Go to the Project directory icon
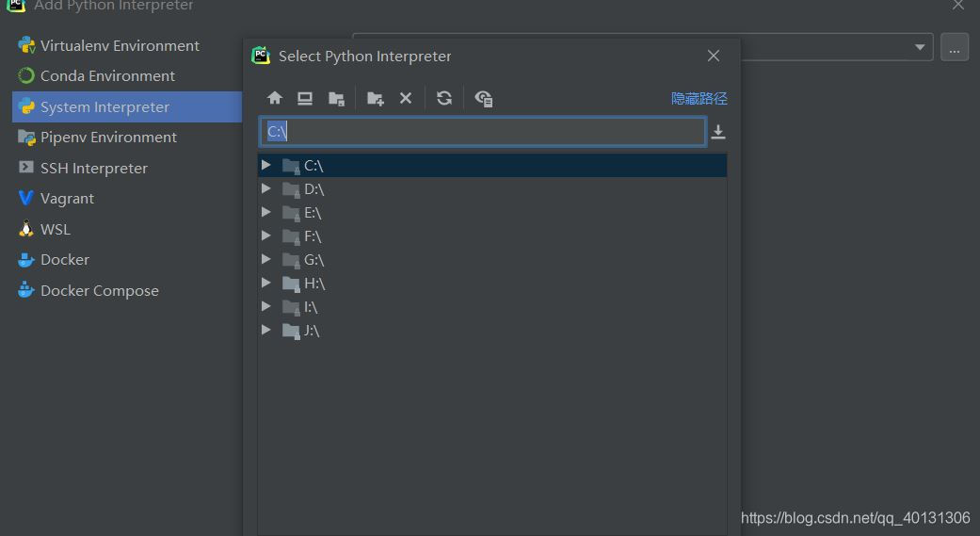 point(336,99)
